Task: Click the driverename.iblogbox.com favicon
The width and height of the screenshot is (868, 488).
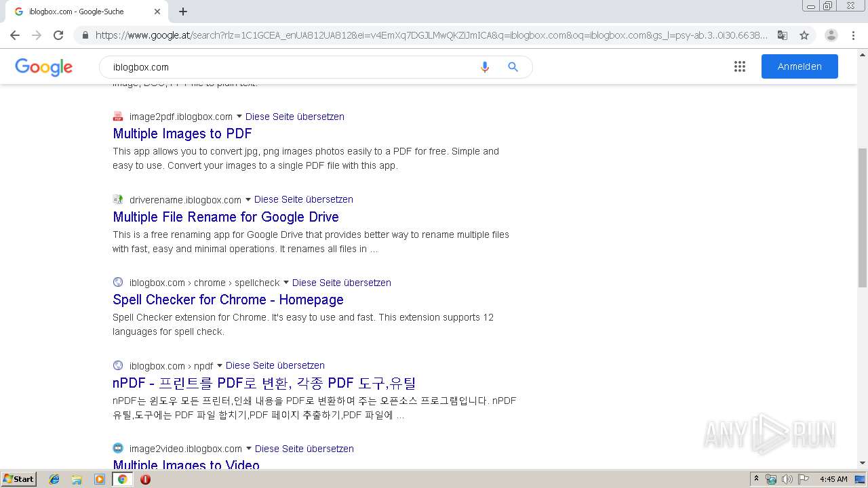Action: point(118,199)
